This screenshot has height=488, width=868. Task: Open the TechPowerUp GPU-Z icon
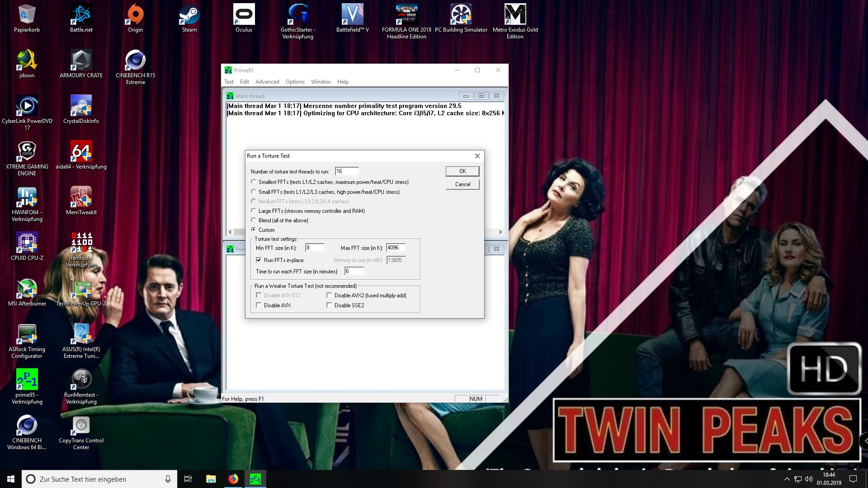(81, 288)
